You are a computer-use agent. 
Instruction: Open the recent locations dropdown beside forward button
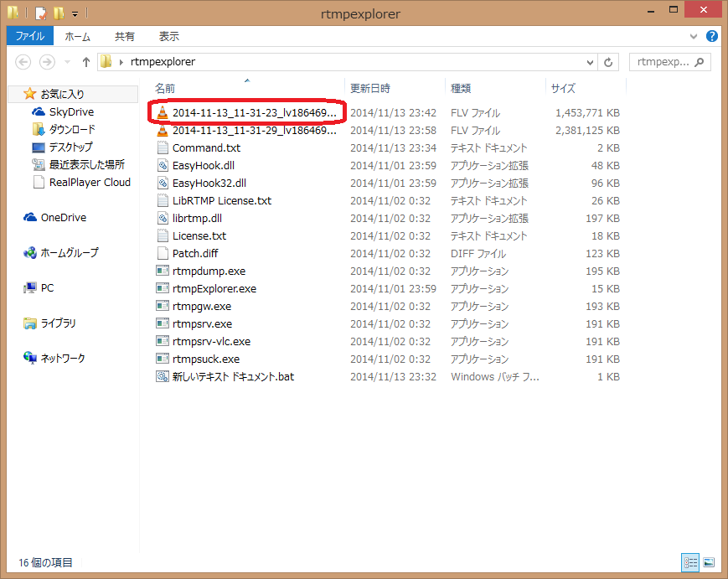click(67, 61)
